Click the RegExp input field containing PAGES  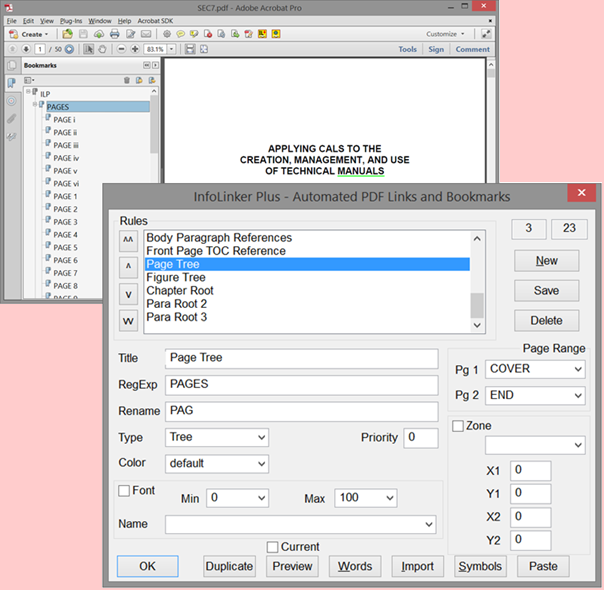coord(301,385)
